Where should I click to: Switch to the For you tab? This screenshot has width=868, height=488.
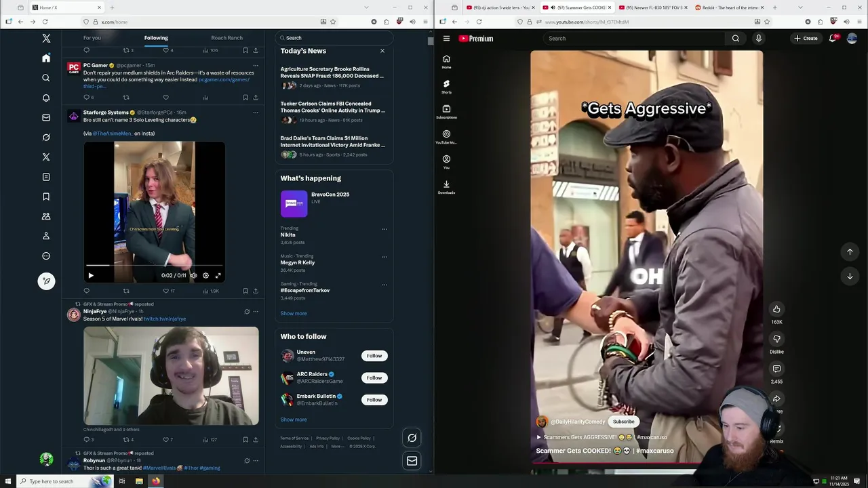point(92,38)
